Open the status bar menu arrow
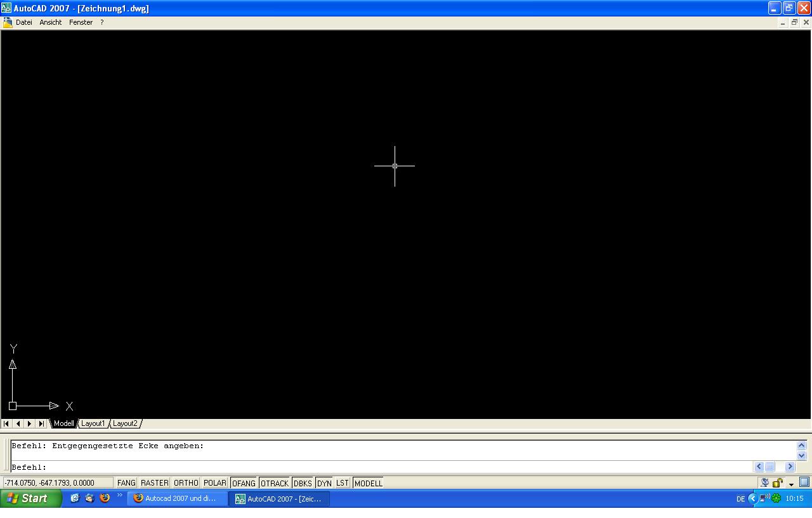 pos(791,484)
